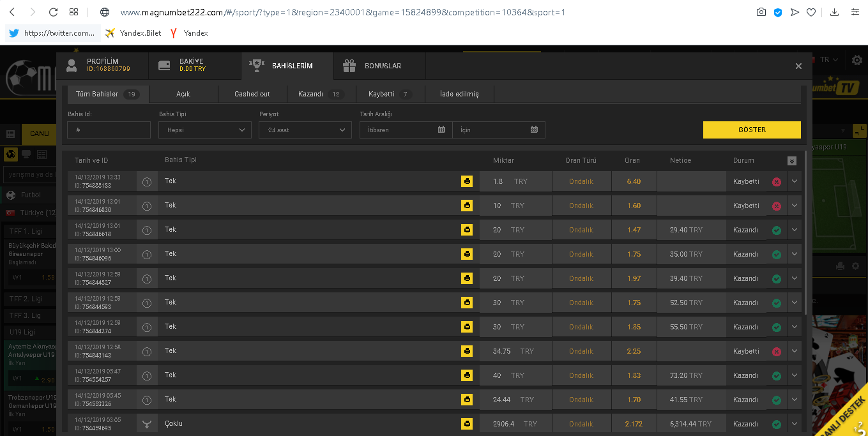This screenshot has width=868, height=436.
Task: Click the browser address bar URL
Action: coord(342,12)
